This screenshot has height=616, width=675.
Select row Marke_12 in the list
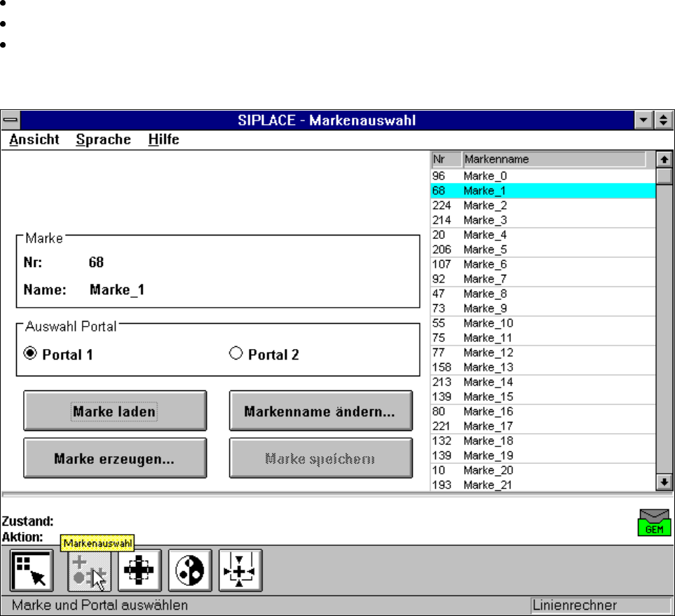click(543, 353)
